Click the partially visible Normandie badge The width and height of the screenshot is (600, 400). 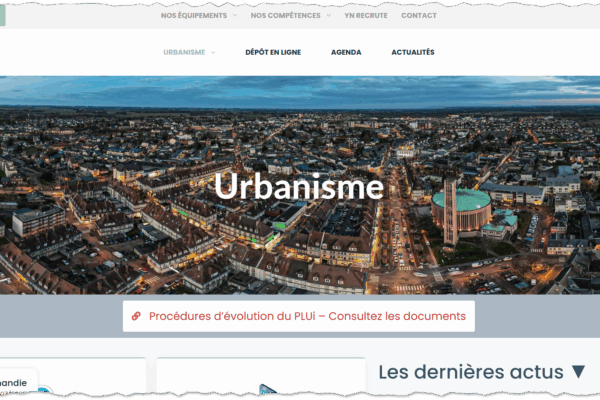[15, 383]
